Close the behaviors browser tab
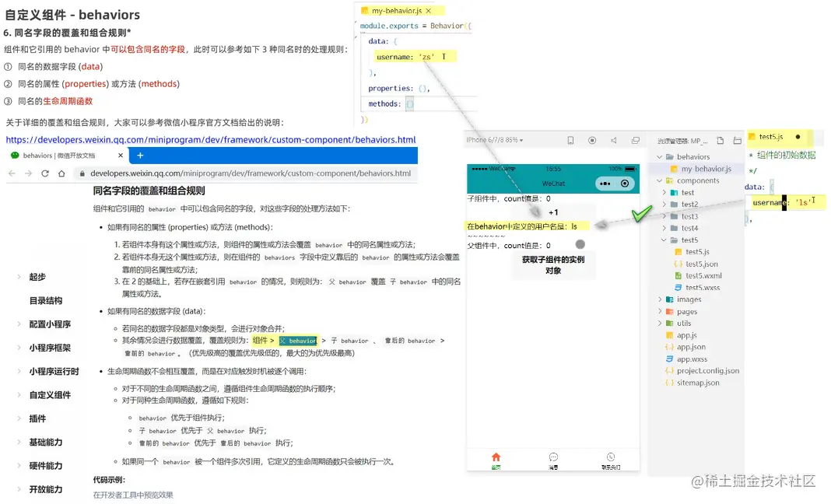831x504 pixels. tap(121, 156)
